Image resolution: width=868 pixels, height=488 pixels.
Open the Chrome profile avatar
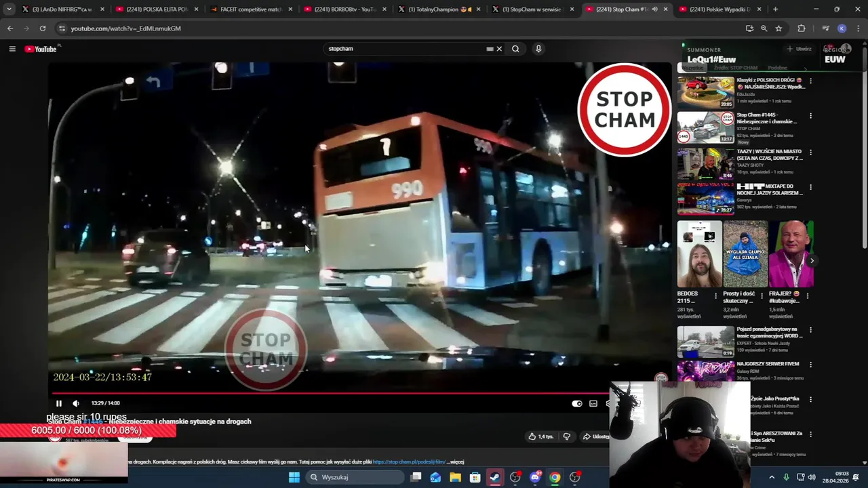(x=842, y=28)
